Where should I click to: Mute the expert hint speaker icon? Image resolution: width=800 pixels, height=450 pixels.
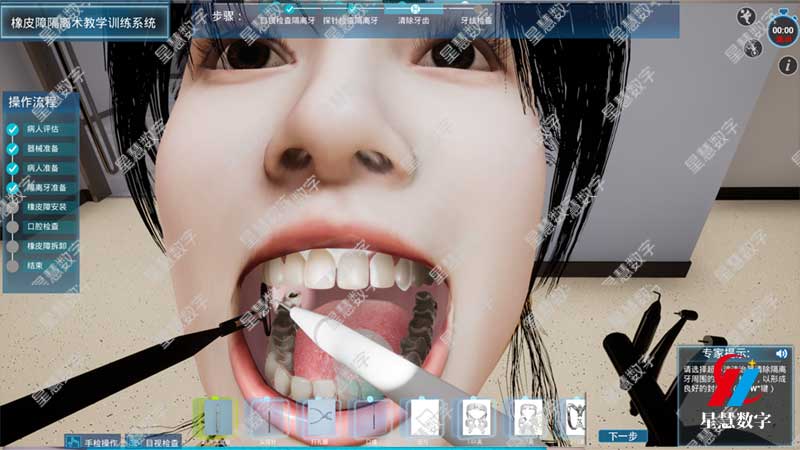coord(781,354)
